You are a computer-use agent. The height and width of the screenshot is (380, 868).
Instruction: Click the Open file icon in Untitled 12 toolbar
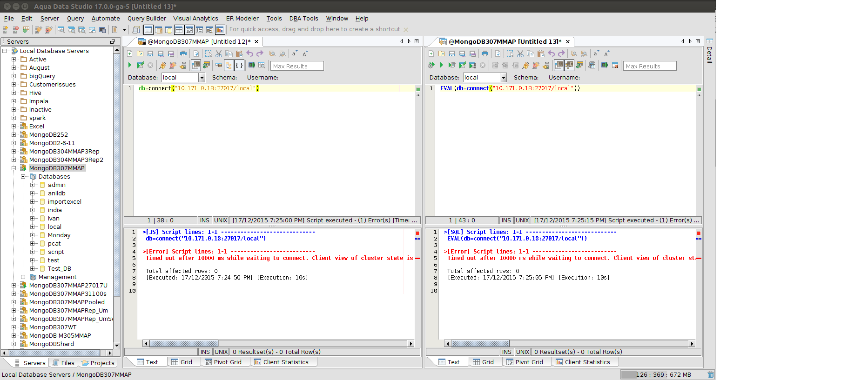click(140, 54)
